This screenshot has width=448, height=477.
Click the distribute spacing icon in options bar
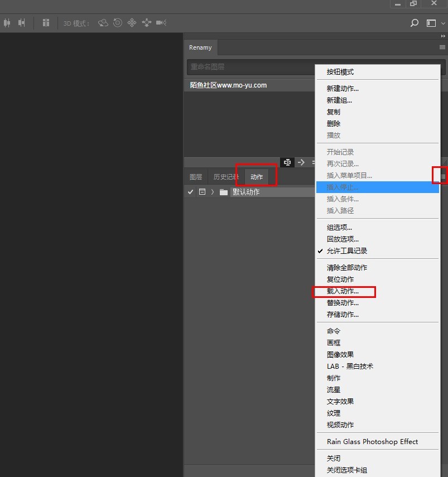tap(46, 23)
